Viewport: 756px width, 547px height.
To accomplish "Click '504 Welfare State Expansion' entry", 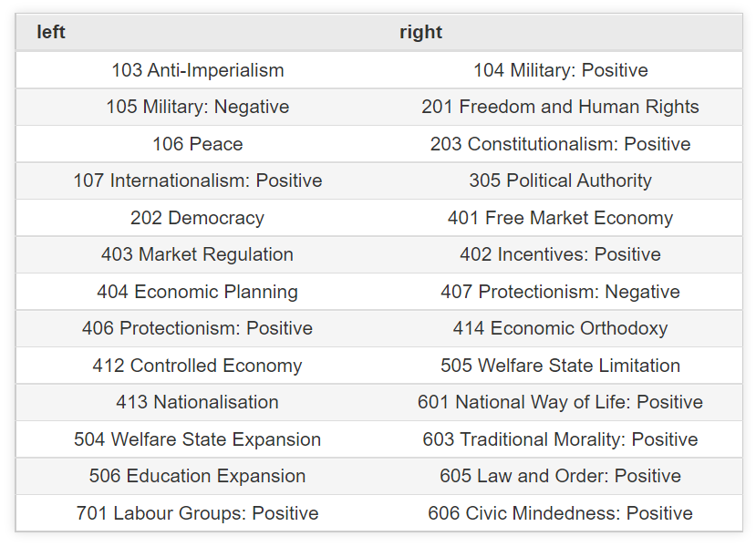I will point(198,439).
